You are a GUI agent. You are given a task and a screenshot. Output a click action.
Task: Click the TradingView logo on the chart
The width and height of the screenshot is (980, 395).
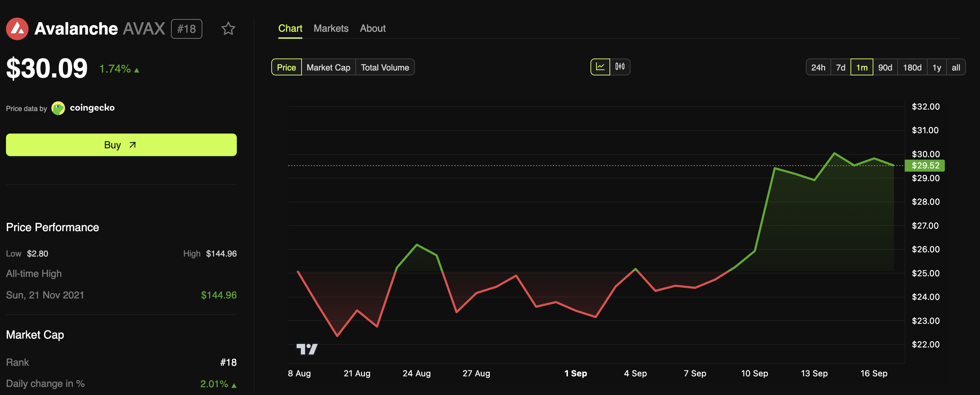click(306, 348)
